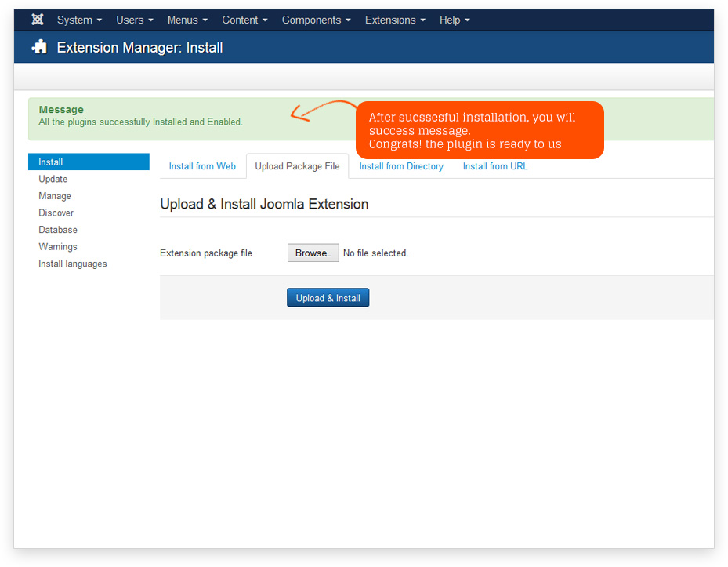Go to Update in sidebar
728x567 pixels.
[x=53, y=179]
